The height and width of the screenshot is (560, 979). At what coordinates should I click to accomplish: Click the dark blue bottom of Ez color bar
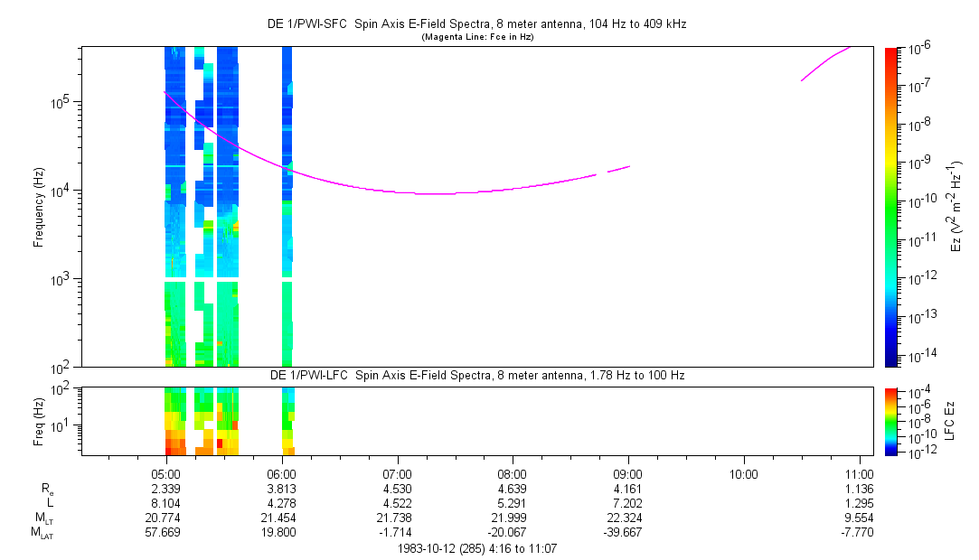click(890, 359)
